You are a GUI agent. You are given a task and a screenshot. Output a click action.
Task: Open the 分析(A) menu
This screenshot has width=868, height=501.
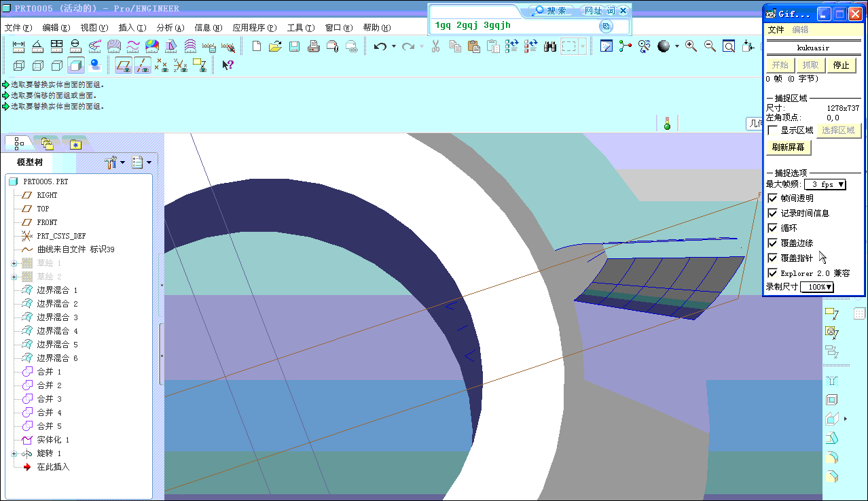(x=170, y=28)
